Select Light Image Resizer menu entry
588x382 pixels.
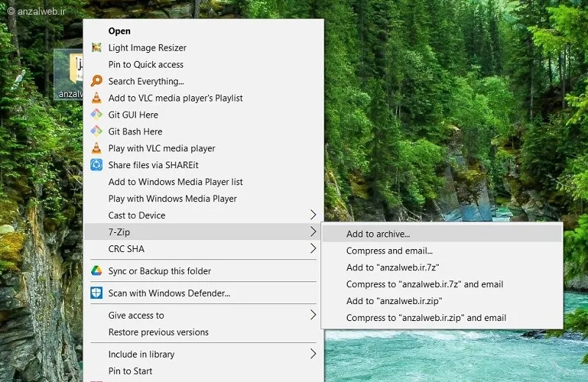pyautogui.click(x=204, y=48)
